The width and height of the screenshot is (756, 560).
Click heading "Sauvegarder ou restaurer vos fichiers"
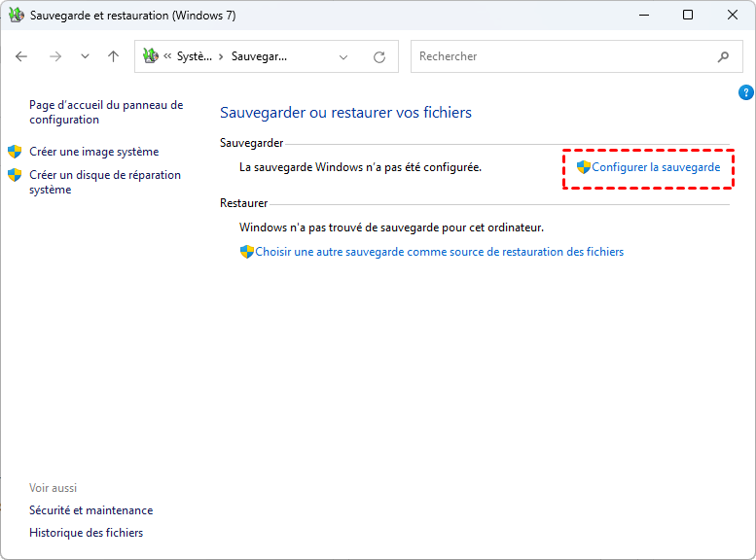345,112
